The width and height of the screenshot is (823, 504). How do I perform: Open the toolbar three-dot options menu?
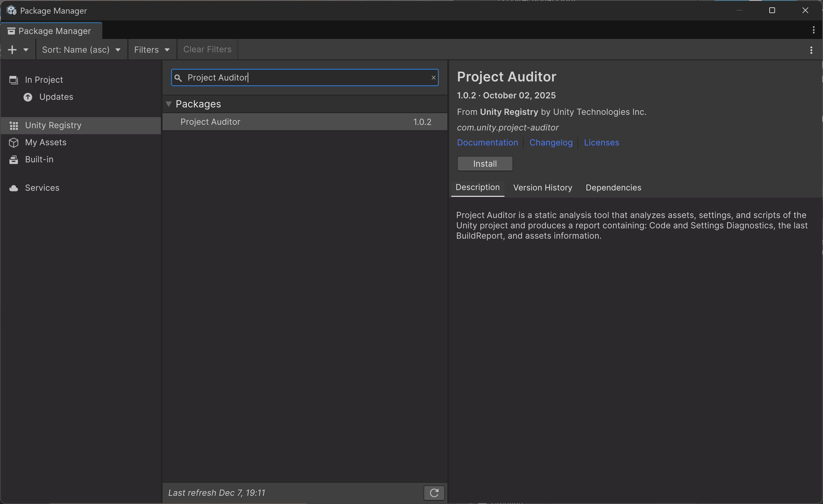pyautogui.click(x=811, y=50)
